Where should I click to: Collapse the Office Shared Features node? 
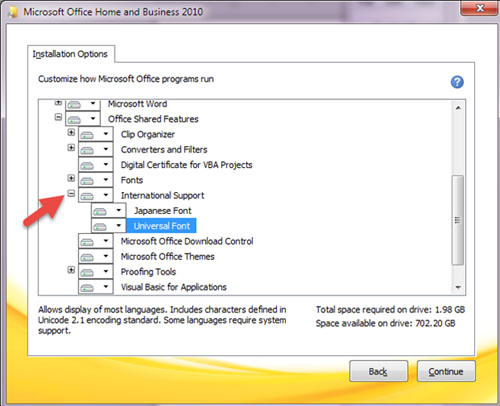58,117
